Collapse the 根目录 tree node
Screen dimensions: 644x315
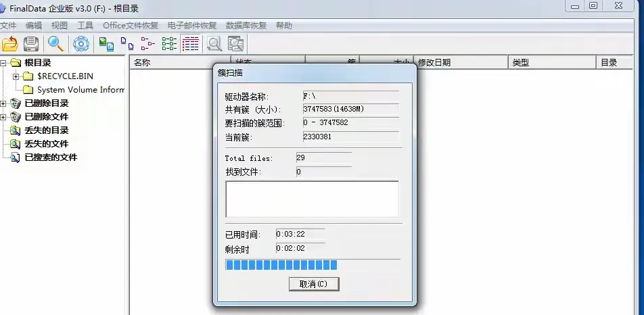[x=3, y=63]
